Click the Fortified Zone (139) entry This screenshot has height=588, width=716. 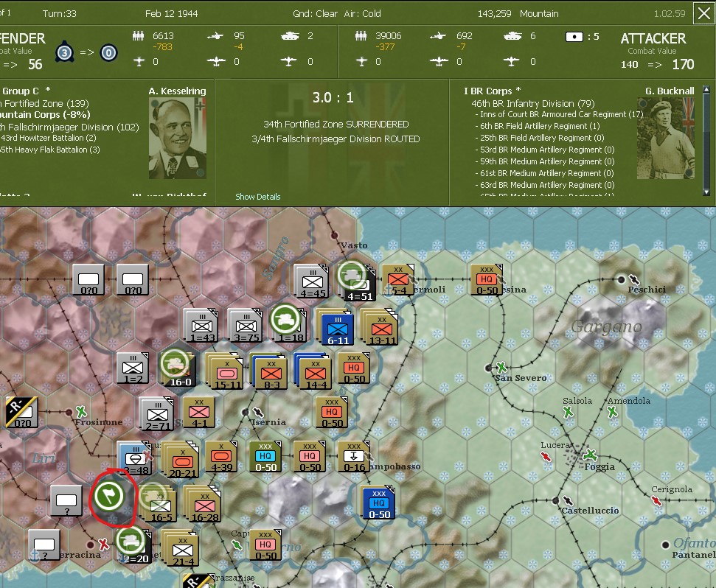point(45,104)
